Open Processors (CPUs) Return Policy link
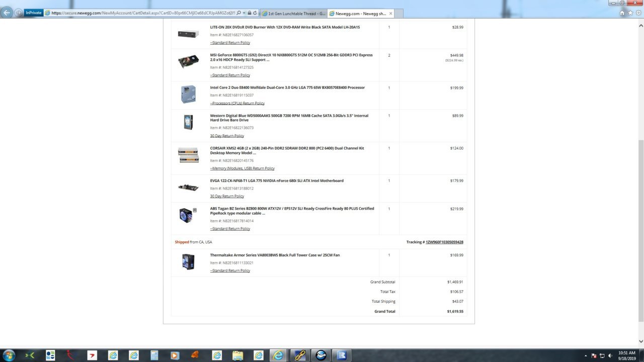Screen dimensions: 644x362 (x=237, y=103)
